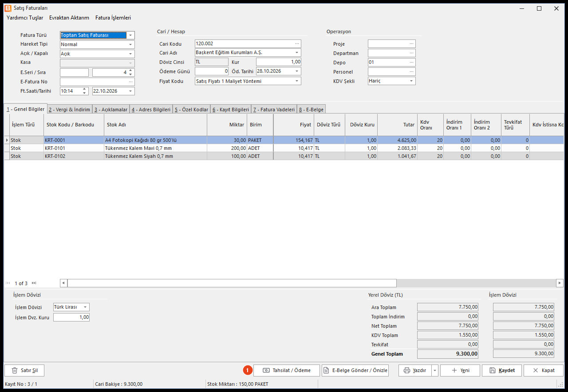Viewport: 568px width, 392px height.
Task: Print invoice with Yazdır button
Action: click(415, 370)
